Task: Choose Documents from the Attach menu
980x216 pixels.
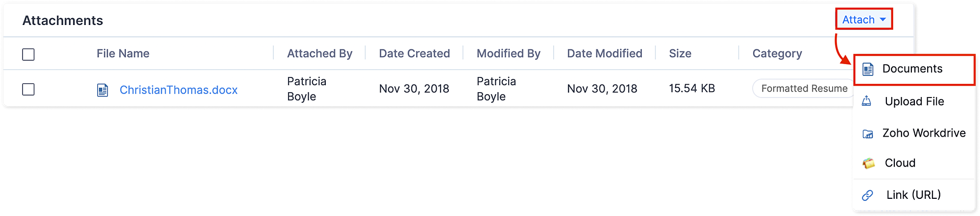Action: (912, 69)
